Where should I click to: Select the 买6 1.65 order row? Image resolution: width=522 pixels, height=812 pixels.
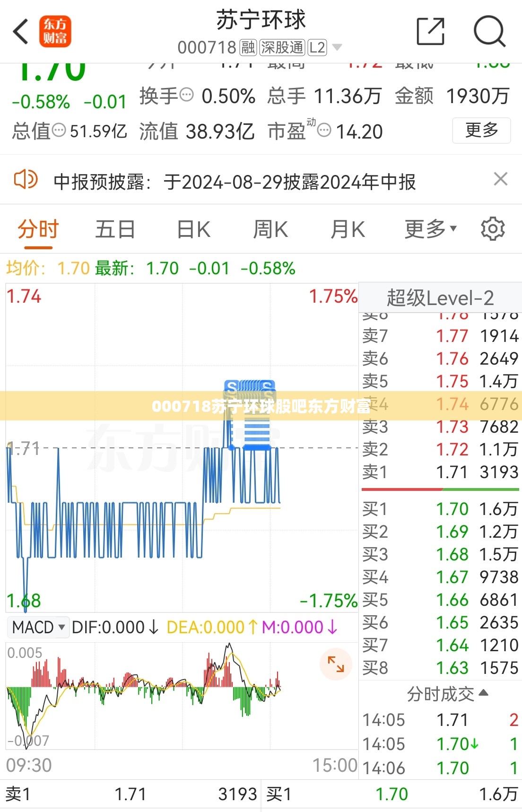click(x=440, y=622)
